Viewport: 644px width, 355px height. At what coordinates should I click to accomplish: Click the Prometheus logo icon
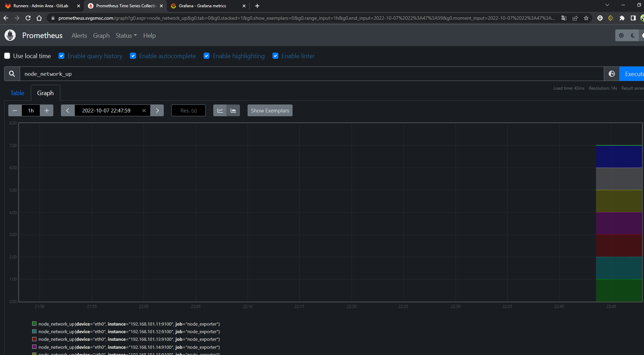point(10,35)
